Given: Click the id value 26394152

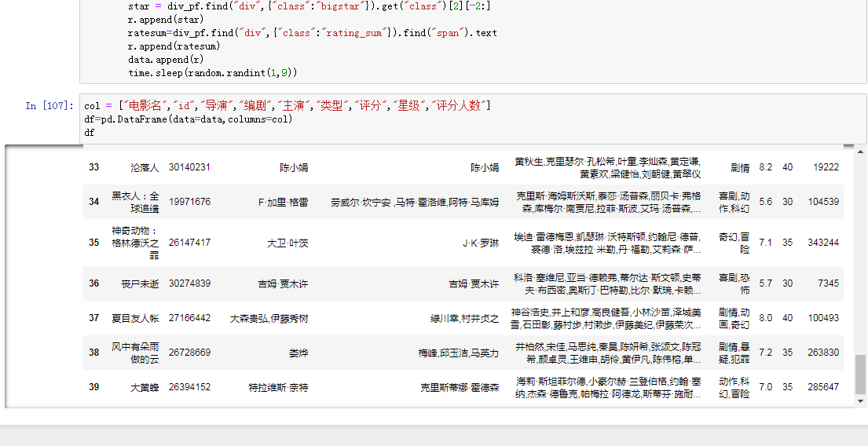Looking at the screenshot, I should (189, 387).
